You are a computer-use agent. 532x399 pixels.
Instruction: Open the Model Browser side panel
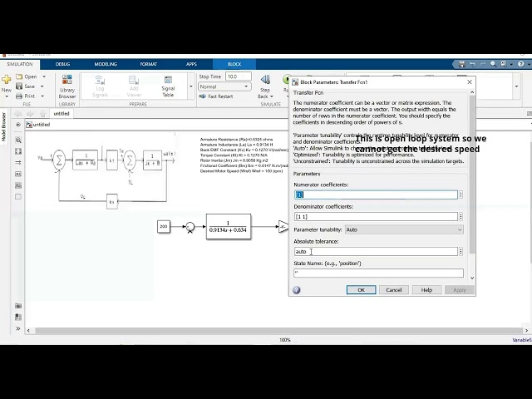coord(3,127)
